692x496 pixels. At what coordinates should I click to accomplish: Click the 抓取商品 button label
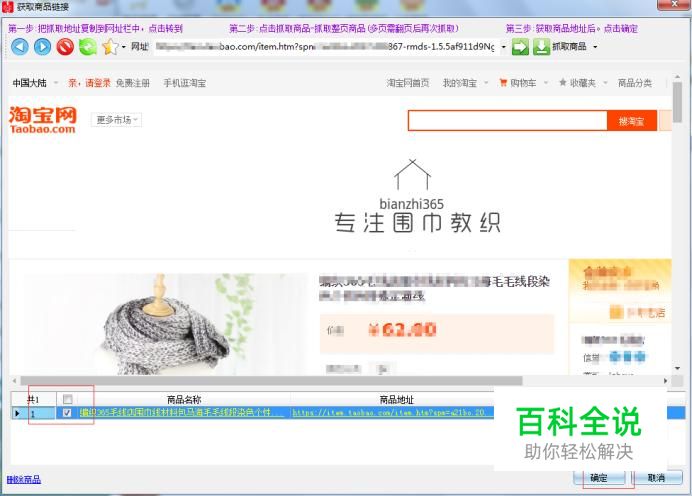[569, 46]
